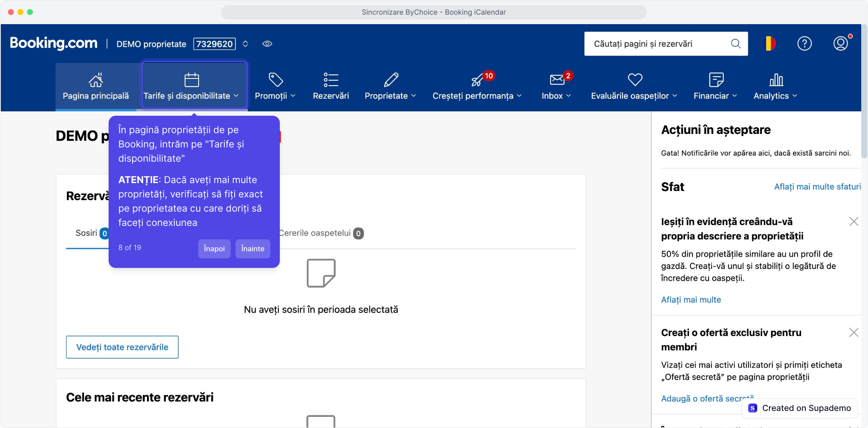Toggle the eye preview icon near property ID

click(267, 44)
